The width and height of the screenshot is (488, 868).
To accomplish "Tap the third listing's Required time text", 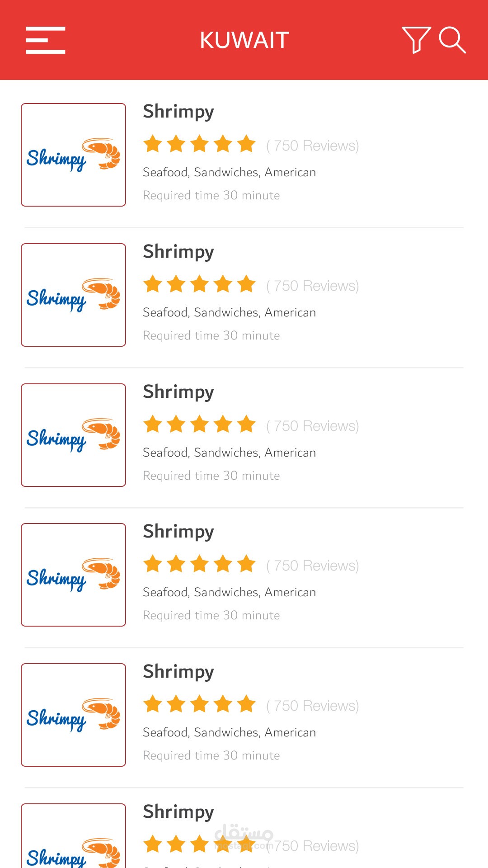I will pyautogui.click(x=211, y=476).
